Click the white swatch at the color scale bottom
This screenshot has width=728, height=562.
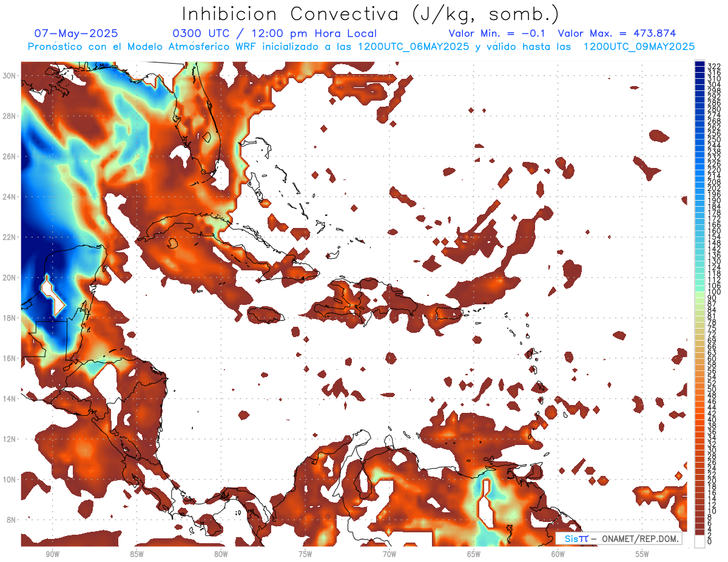(699, 541)
